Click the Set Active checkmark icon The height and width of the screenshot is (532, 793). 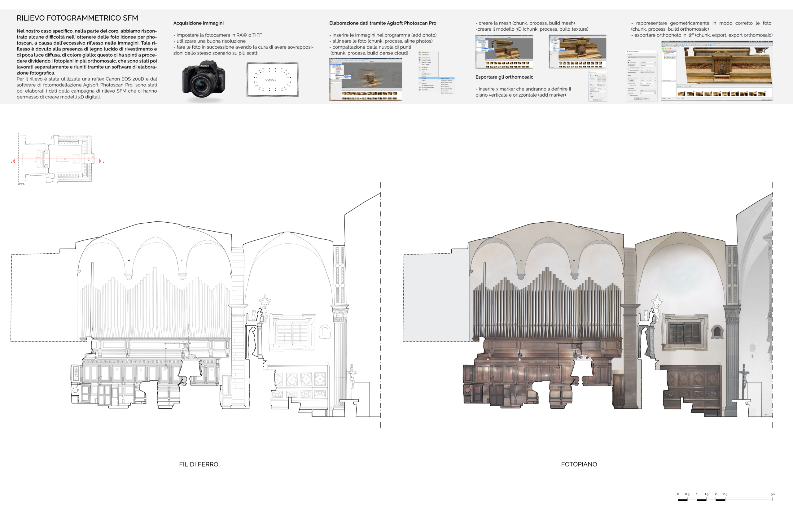(420, 68)
